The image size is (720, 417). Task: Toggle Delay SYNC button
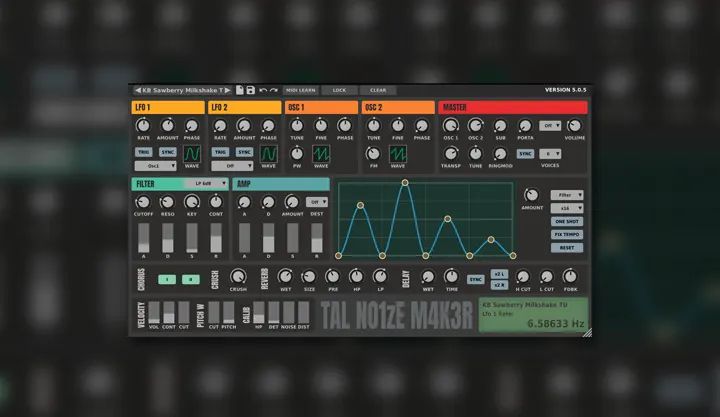click(x=476, y=279)
